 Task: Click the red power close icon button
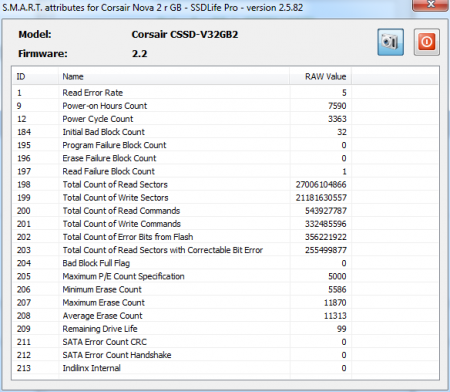click(x=427, y=42)
